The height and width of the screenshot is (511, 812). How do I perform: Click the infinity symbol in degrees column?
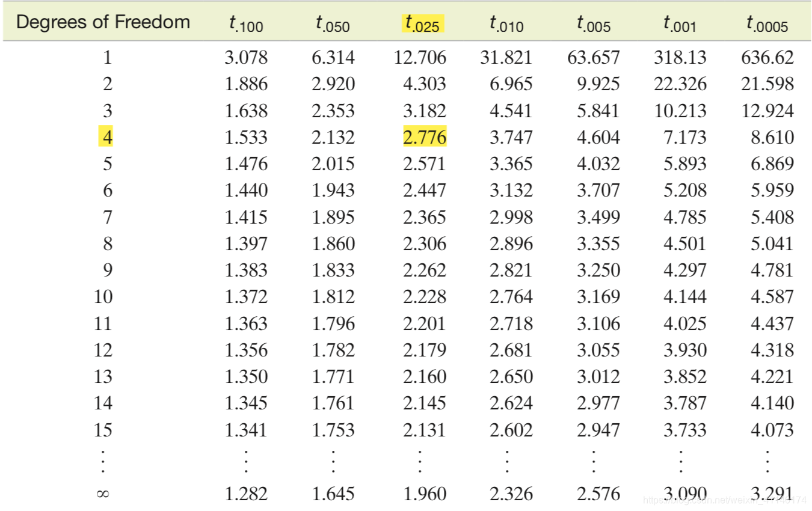click(103, 495)
